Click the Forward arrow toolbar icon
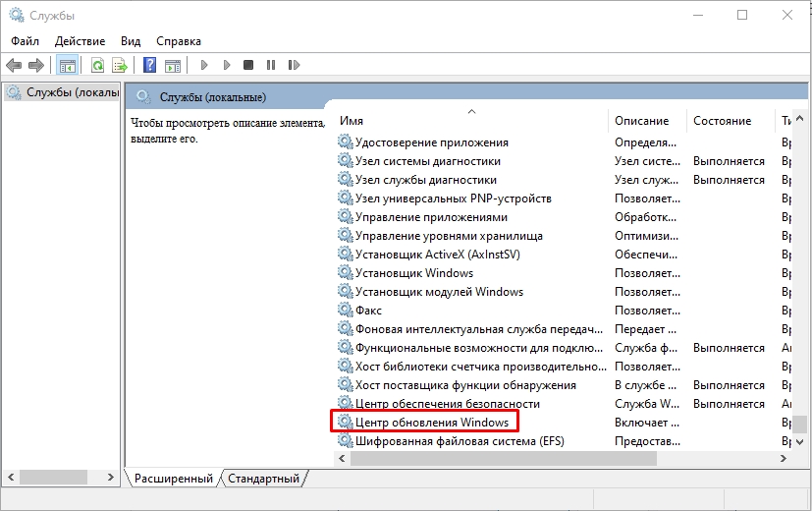Screen dimensions: 812x511 point(36,65)
